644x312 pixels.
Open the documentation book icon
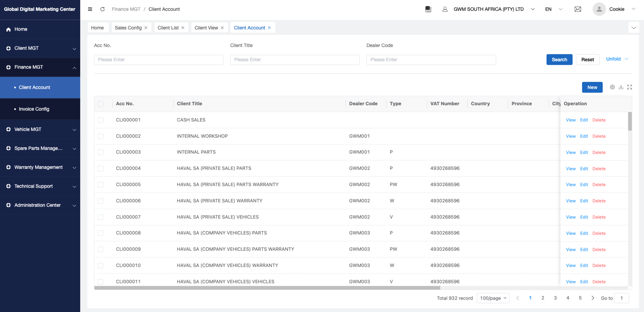click(x=428, y=9)
